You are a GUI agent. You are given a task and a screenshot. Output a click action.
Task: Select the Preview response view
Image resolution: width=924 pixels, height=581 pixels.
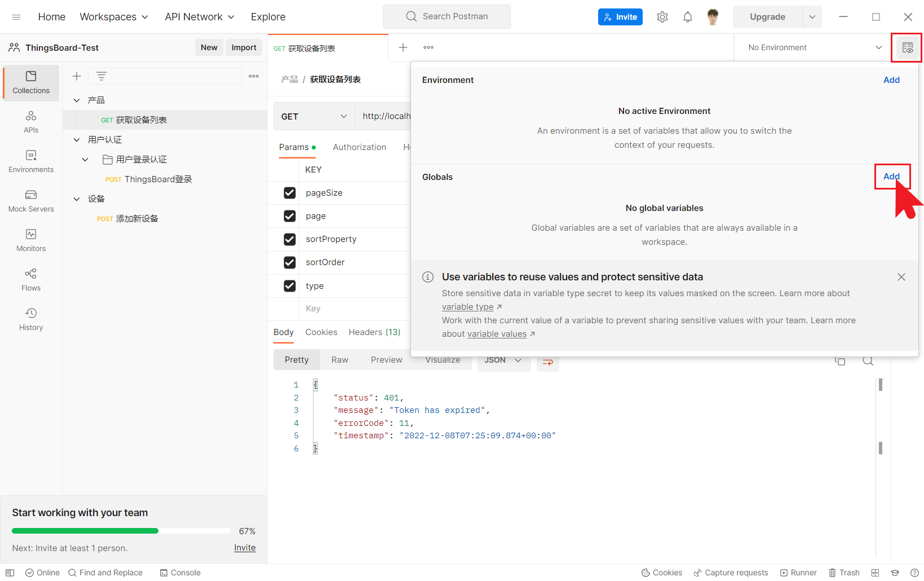click(387, 360)
